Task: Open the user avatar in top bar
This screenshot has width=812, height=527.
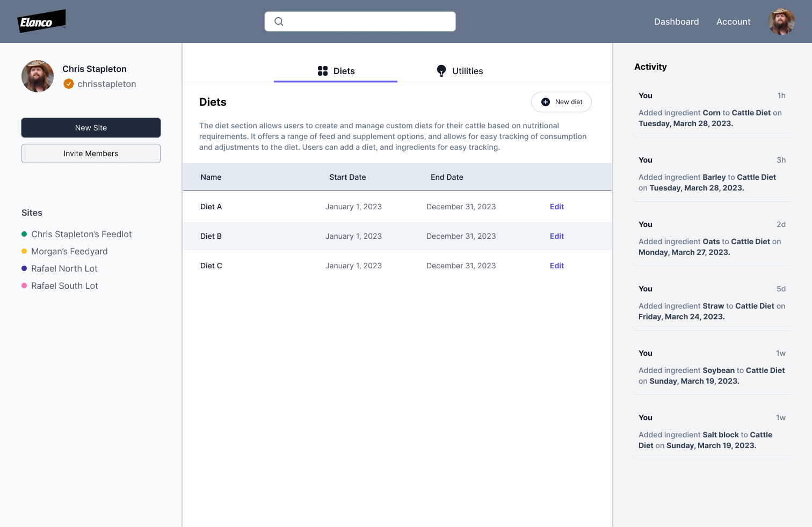Action: point(781,21)
